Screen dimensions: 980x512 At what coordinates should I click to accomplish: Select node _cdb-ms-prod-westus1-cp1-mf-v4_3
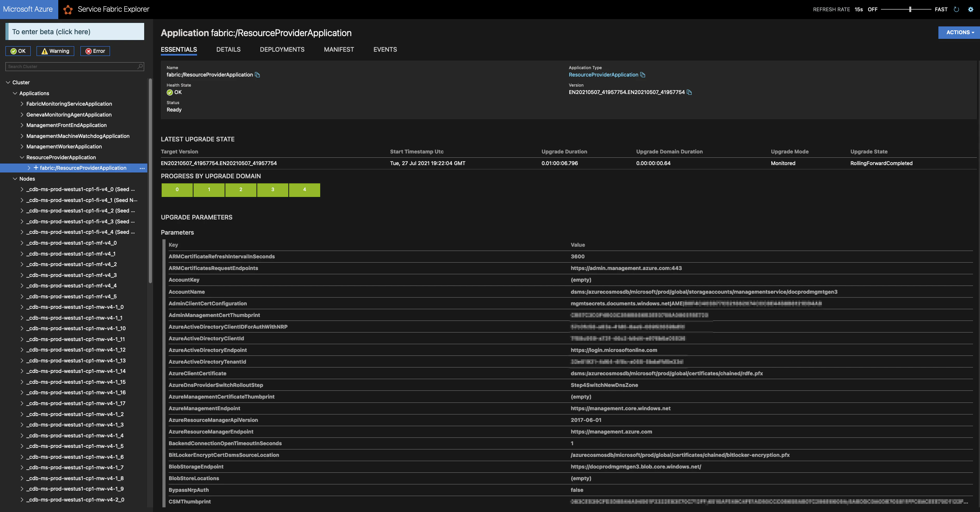(71, 275)
